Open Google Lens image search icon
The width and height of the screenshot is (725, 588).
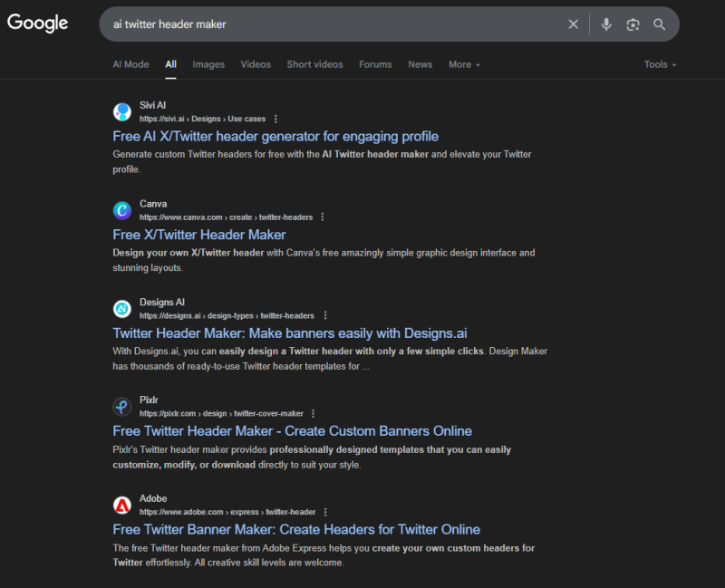[633, 24]
